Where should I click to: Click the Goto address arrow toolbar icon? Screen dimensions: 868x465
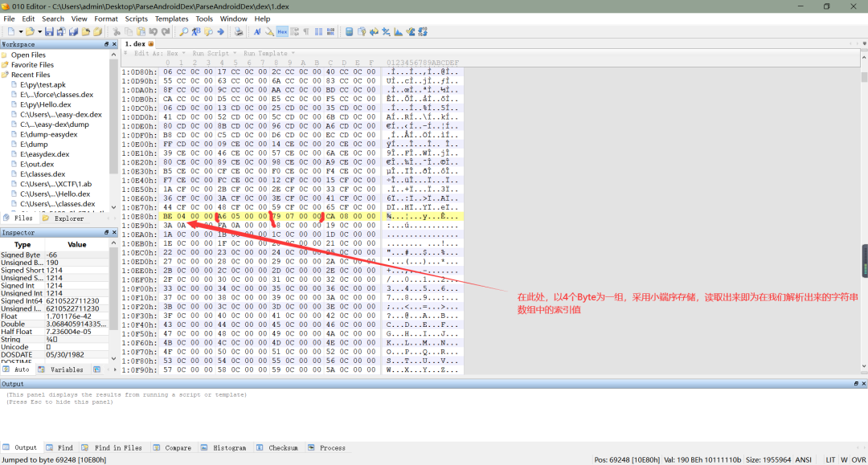click(x=219, y=32)
